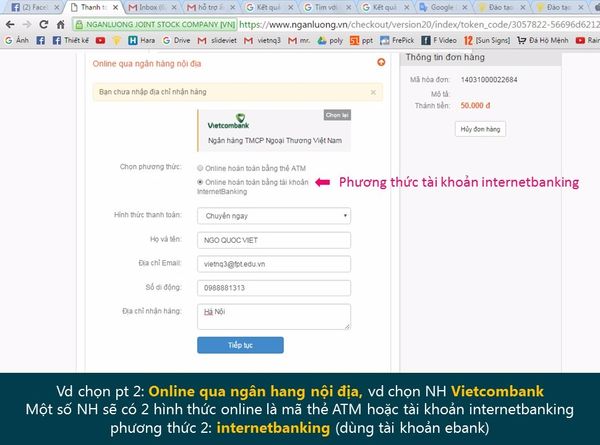The width and height of the screenshot is (600, 445).
Task: Click the 'Tiếp tục' continue button
Action: pyautogui.click(x=240, y=345)
